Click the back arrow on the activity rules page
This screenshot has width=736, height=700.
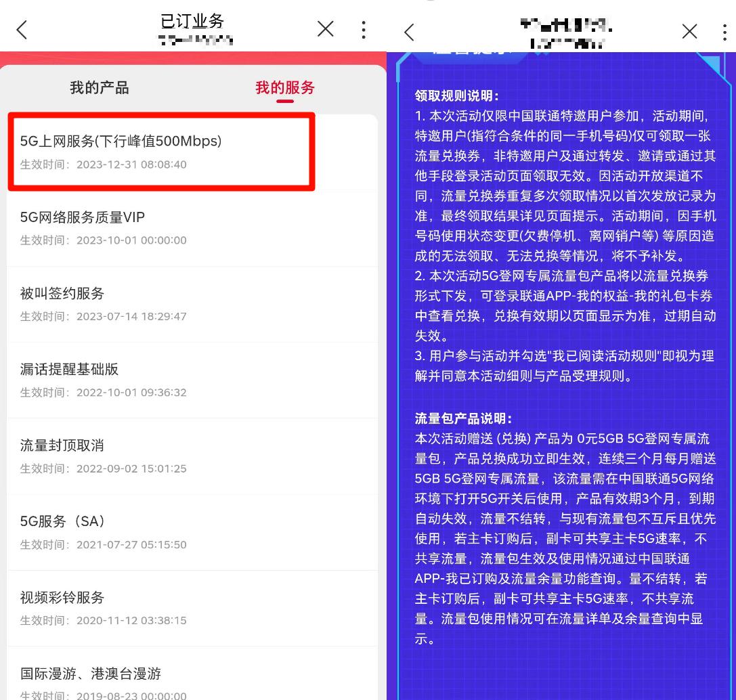point(409,31)
